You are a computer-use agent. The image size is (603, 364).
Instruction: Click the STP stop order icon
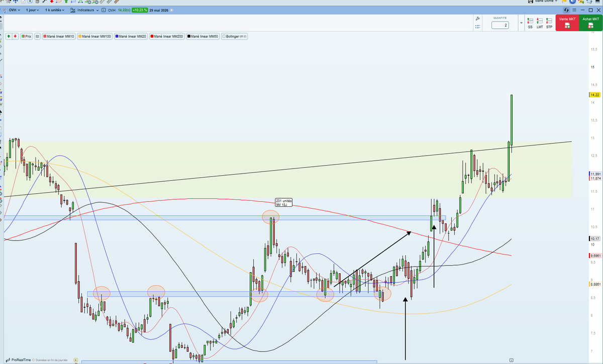point(549,24)
